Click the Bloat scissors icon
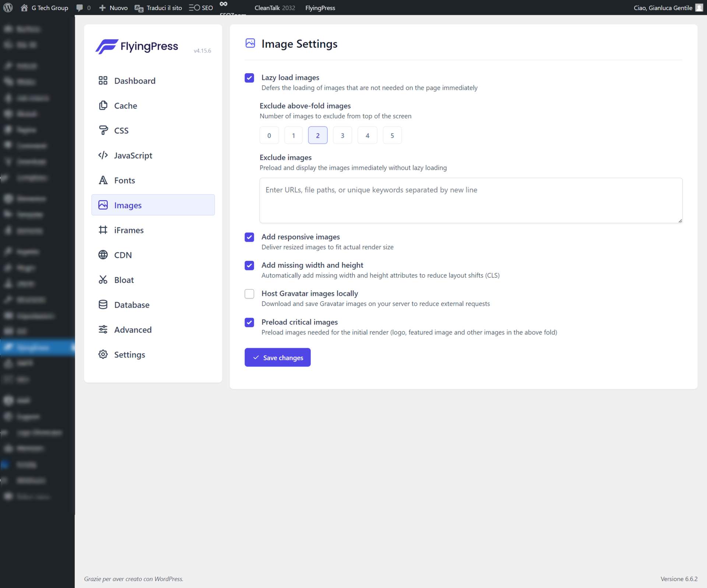 [x=103, y=280]
